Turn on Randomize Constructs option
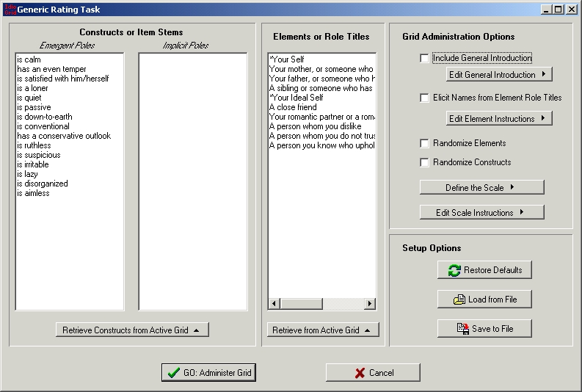 [424, 162]
